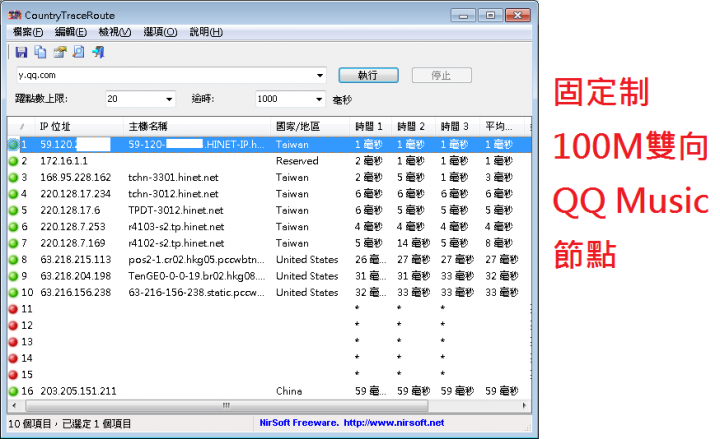Sort by 時間 2 column header
Viewport: 720px width, 439px height.
click(413, 127)
